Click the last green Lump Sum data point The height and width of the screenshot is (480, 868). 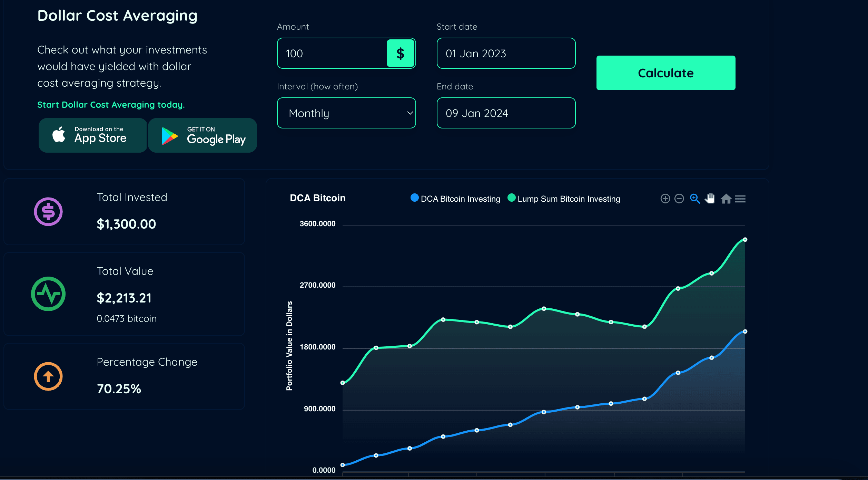(x=745, y=240)
